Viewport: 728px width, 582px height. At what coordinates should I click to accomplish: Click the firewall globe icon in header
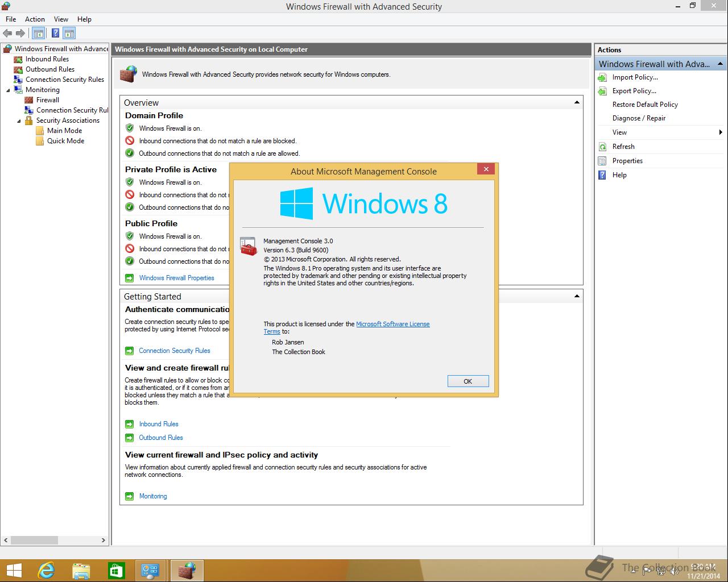128,74
